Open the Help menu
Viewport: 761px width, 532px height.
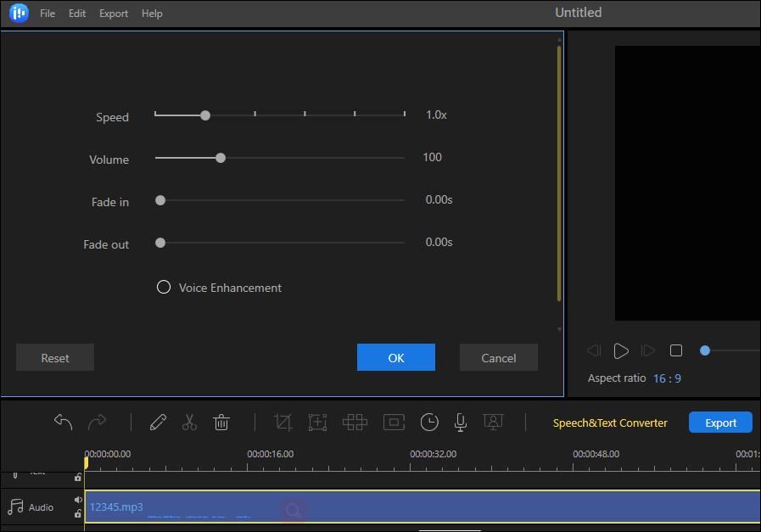(152, 14)
